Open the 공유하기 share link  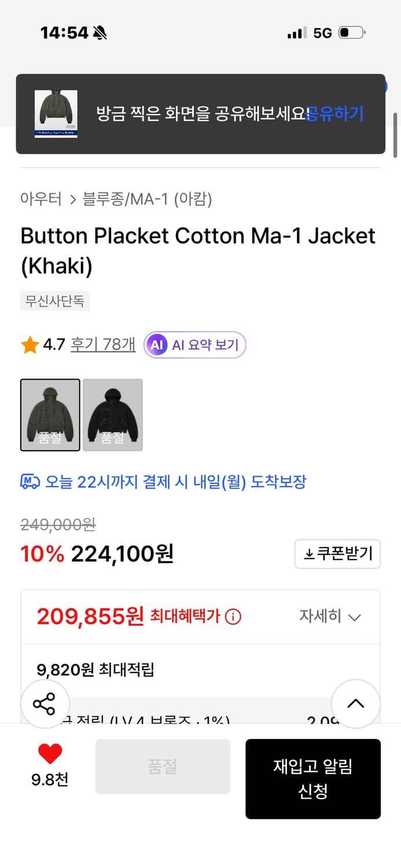pyautogui.click(x=334, y=113)
